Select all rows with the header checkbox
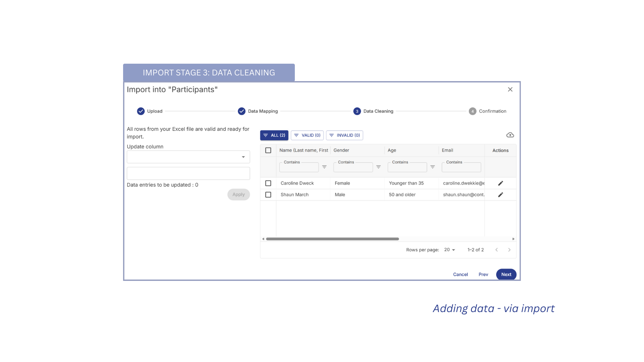Image resolution: width=644 pixels, height=362 pixels. [x=268, y=150]
